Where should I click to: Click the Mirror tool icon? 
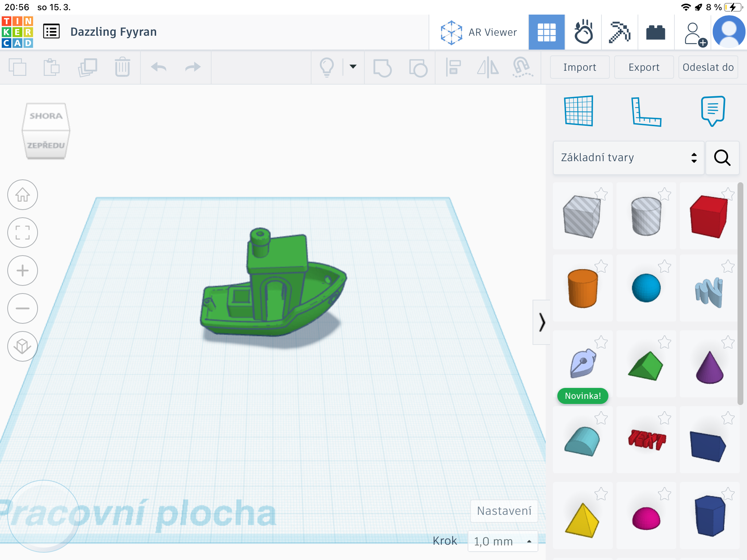coord(488,67)
